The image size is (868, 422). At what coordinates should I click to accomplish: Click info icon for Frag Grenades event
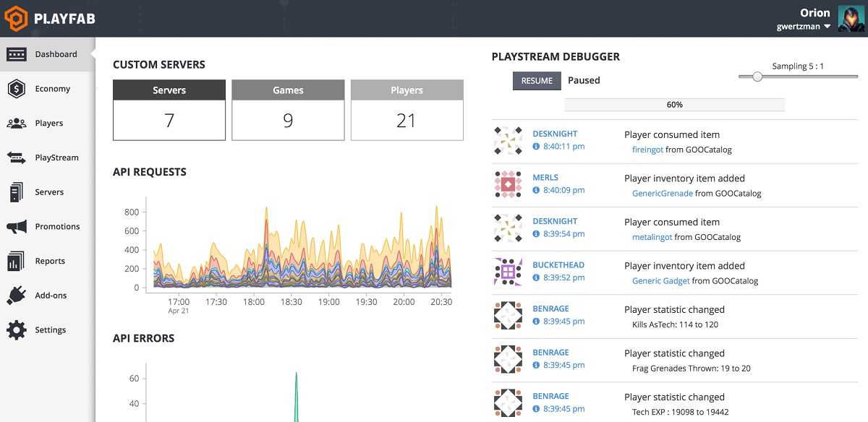click(536, 366)
